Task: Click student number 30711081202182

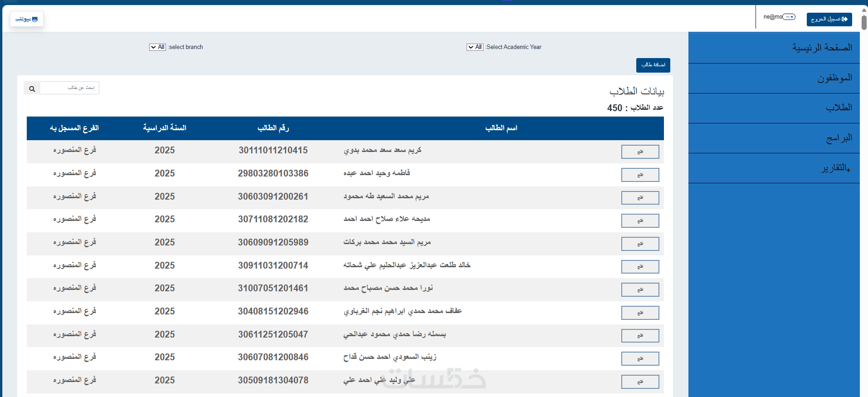Action: 273,219
